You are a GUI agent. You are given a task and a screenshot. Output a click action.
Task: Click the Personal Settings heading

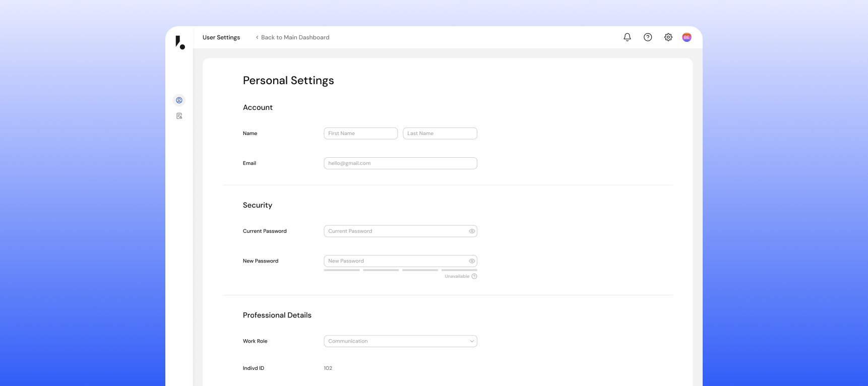pos(288,81)
